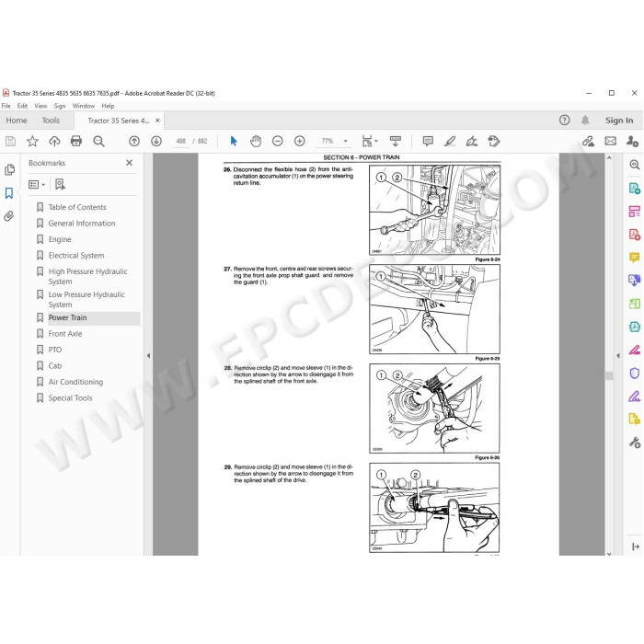Close the Tractor 35 Series document tab
Screen dimensions: 644x644
pyautogui.click(x=157, y=121)
